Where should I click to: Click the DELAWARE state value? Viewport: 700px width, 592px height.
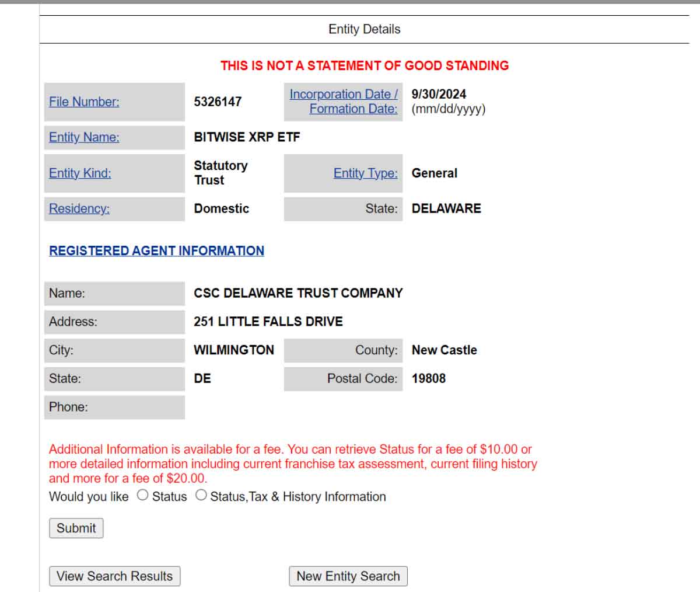click(x=446, y=208)
